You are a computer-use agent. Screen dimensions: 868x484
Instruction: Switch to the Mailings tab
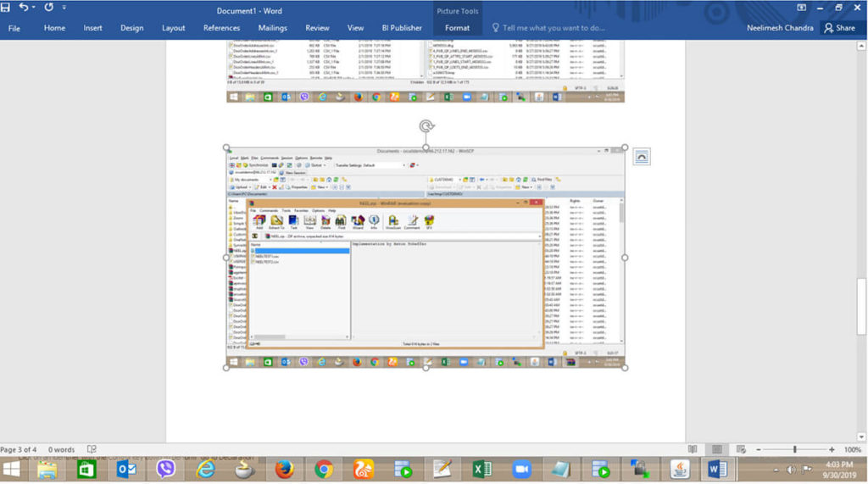[x=272, y=28]
